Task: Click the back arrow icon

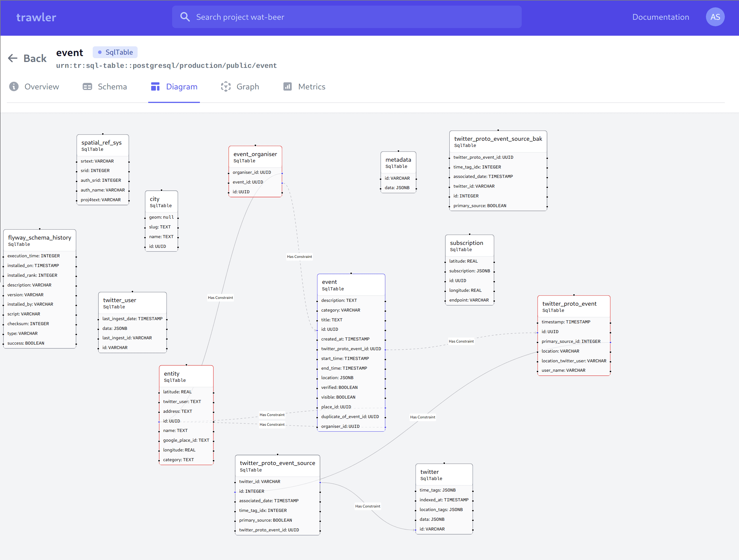Action: coord(13,58)
